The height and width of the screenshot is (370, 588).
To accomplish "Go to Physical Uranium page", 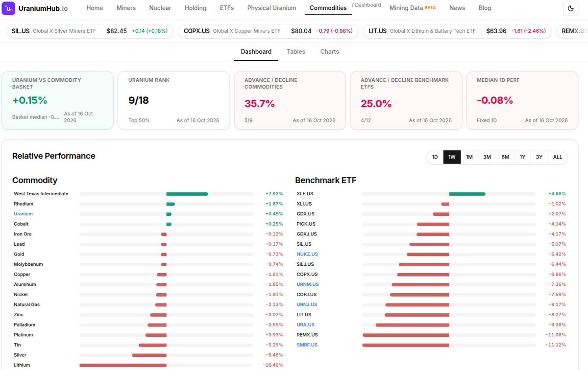I will [271, 8].
